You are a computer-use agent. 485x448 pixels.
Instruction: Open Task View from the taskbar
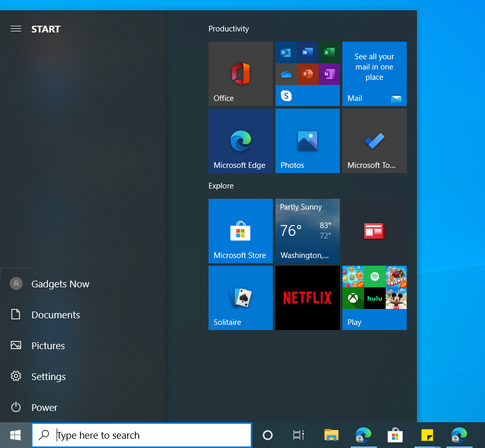298,435
